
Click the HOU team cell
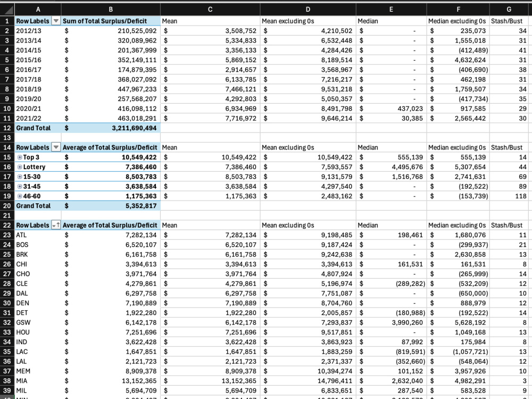pyautogui.click(x=38, y=332)
